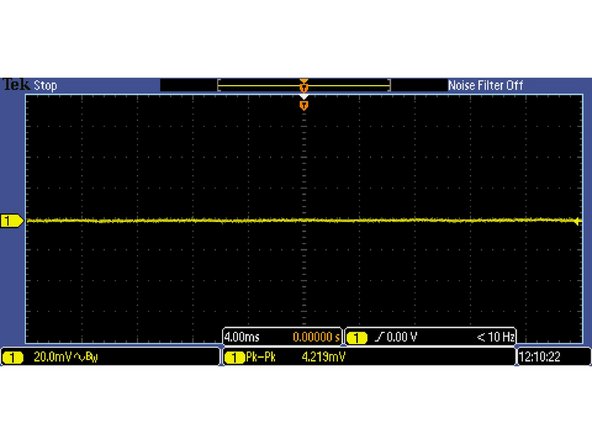Click the 0.00000 s delay readout

click(x=316, y=337)
